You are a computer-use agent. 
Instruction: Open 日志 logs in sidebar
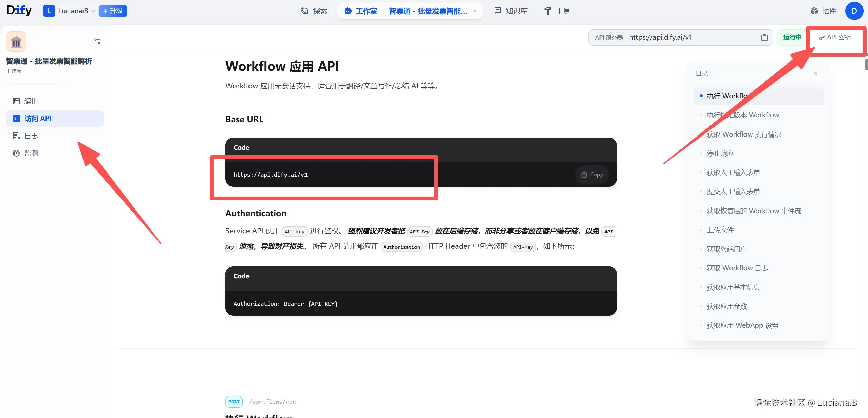tap(55, 136)
